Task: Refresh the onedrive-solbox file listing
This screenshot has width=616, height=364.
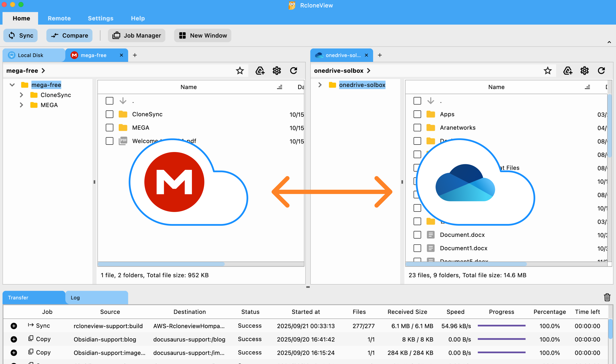Action: (x=601, y=71)
